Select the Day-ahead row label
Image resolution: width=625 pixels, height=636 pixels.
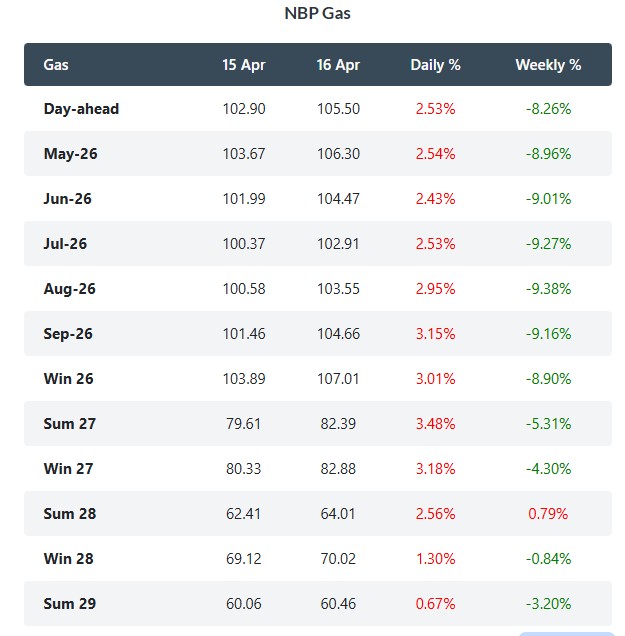point(81,108)
